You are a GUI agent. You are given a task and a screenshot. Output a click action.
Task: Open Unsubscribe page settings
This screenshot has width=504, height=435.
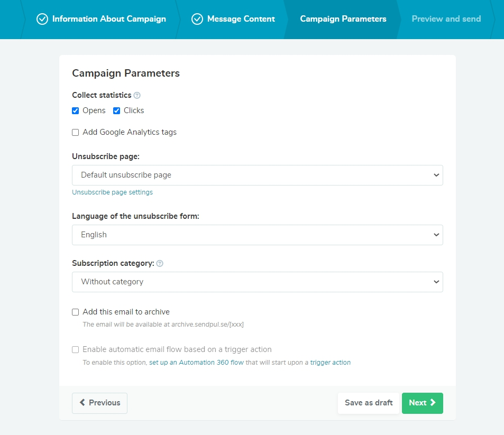tap(112, 192)
